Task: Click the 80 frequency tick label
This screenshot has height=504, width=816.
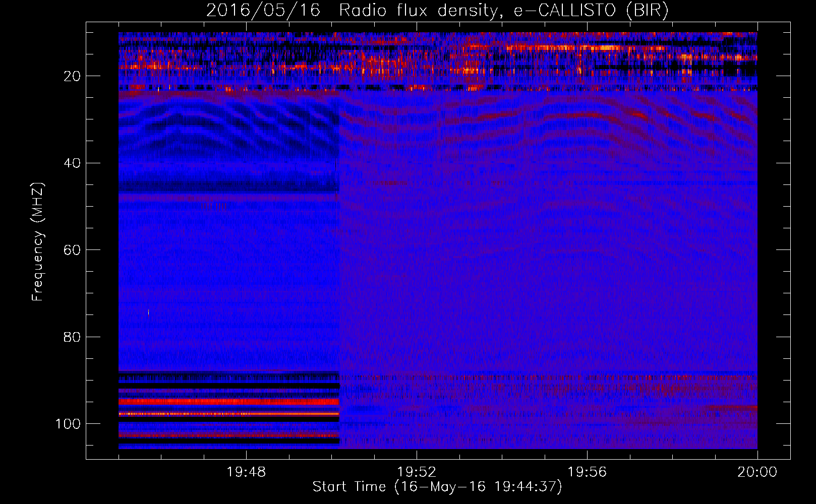Action: (73, 337)
